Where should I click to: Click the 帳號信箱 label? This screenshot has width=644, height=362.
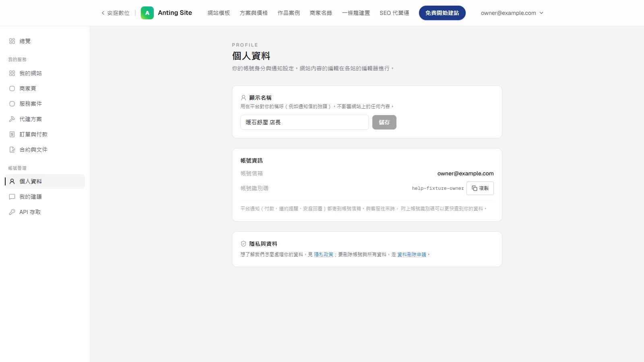(252, 173)
